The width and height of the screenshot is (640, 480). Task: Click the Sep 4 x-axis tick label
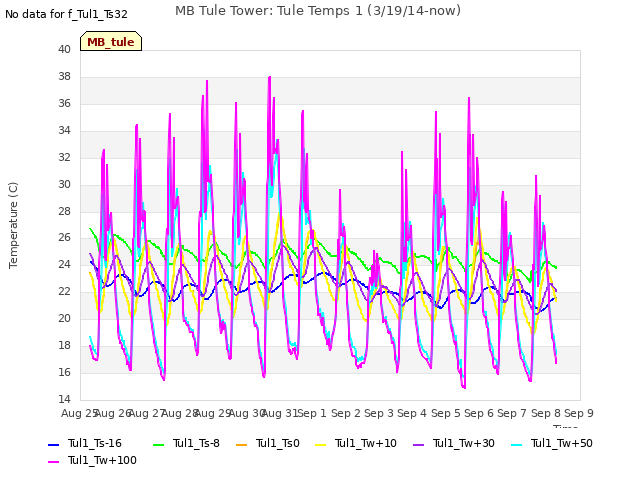pos(412,413)
